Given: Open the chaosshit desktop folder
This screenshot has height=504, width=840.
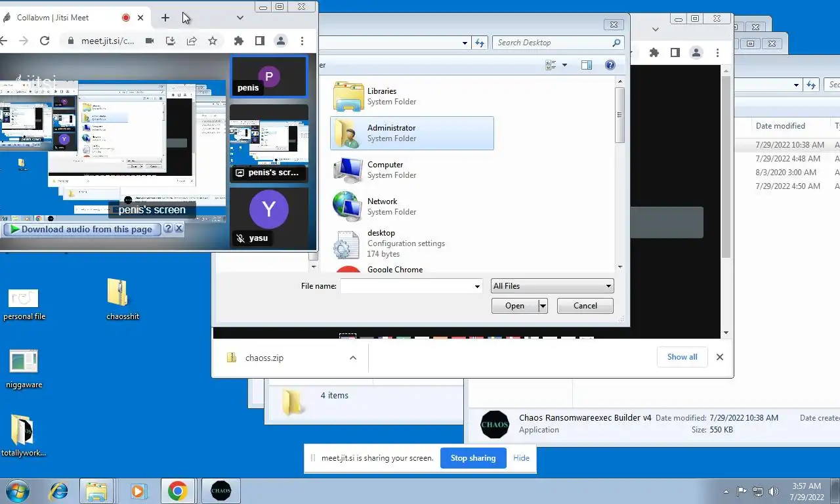Looking at the screenshot, I should tap(123, 300).
